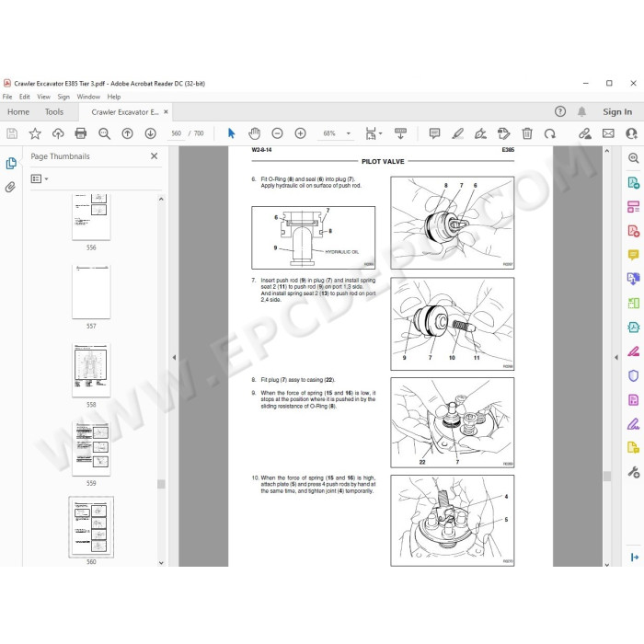Select page 556 thumbnail
Viewport: 644px width, 644px height.
click(x=91, y=217)
